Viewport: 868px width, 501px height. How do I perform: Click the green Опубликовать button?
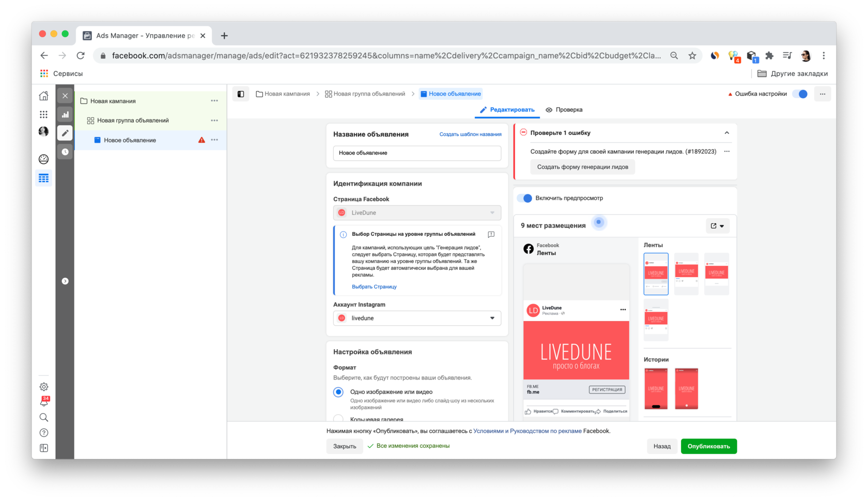coord(709,446)
